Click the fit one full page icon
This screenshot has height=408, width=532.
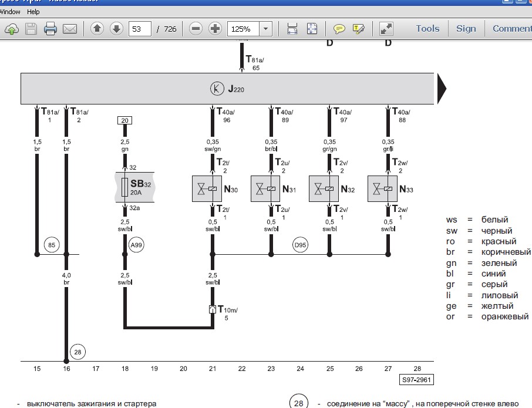click(x=312, y=29)
